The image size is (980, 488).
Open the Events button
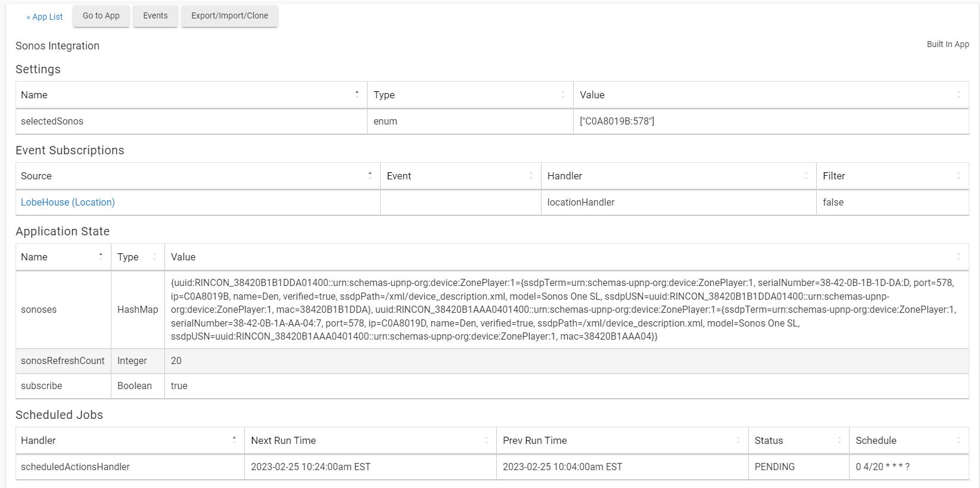coord(155,16)
